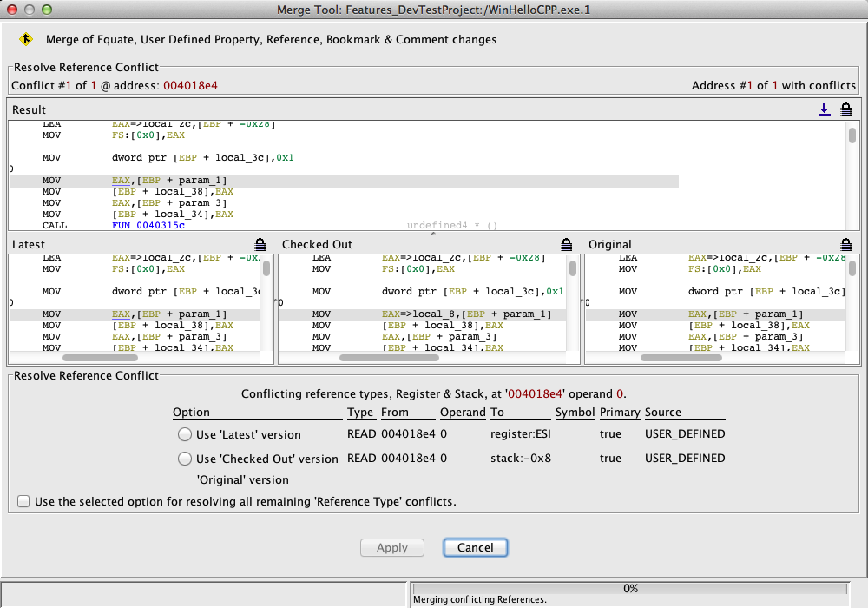Click the yellow merge icon at top left
868x608 pixels.
26,39
